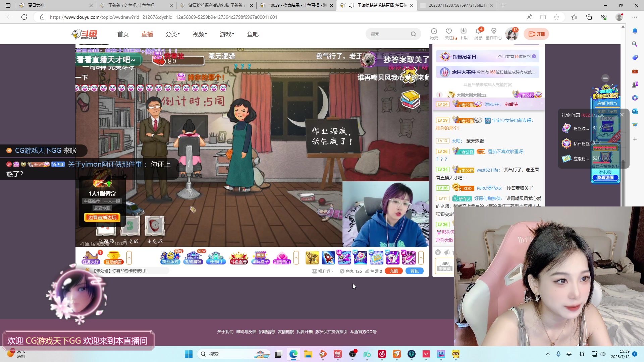Open the 任意门 portal icon
Screen dimensions: 644x362
(x=216, y=258)
